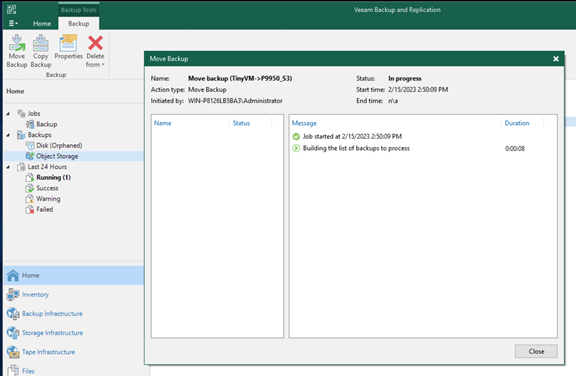Switch to the Home ribbon tab
Image resolution: width=576 pixels, height=376 pixels.
tap(42, 24)
